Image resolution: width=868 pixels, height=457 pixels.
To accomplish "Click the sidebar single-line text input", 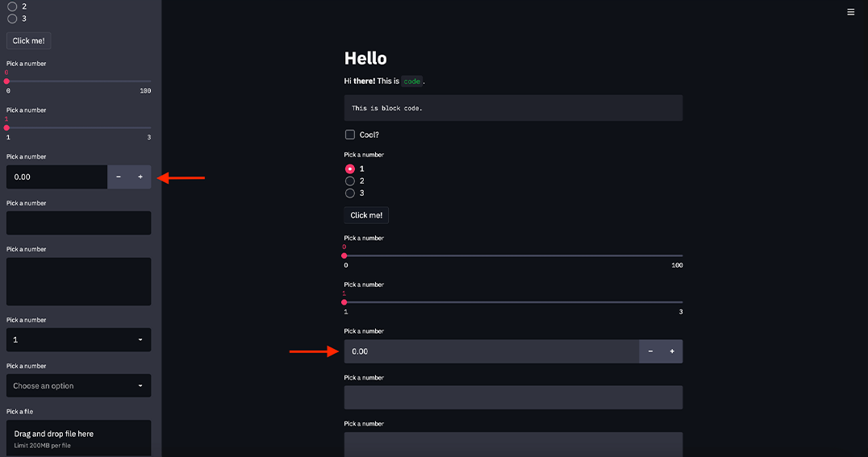I will [78, 223].
